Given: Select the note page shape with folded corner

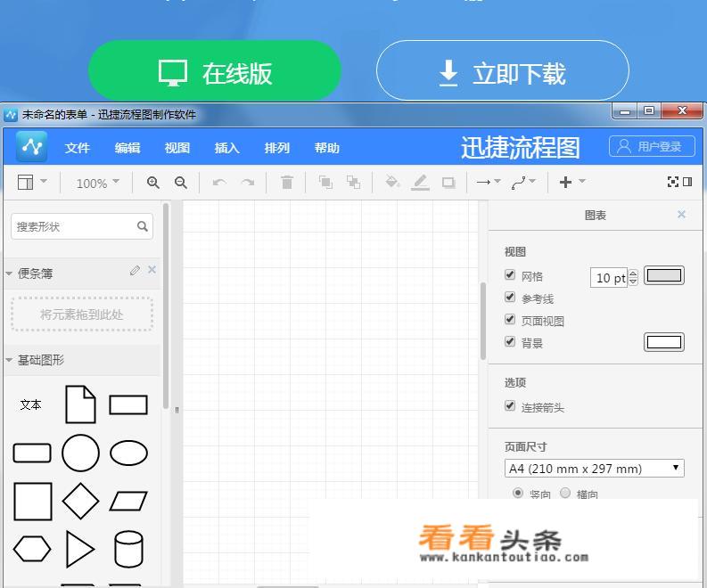Looking at the screenshot, I should click(x=80, y=404).
